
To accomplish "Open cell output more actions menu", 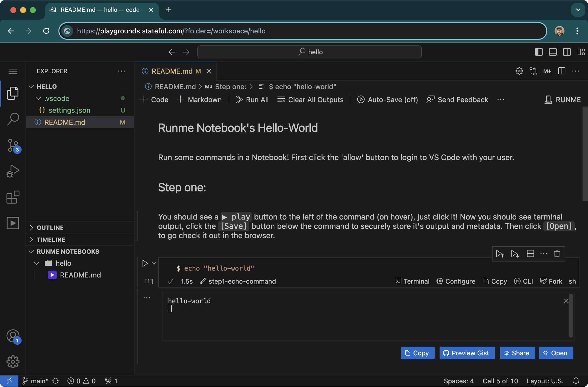I will tap(147, 297).
